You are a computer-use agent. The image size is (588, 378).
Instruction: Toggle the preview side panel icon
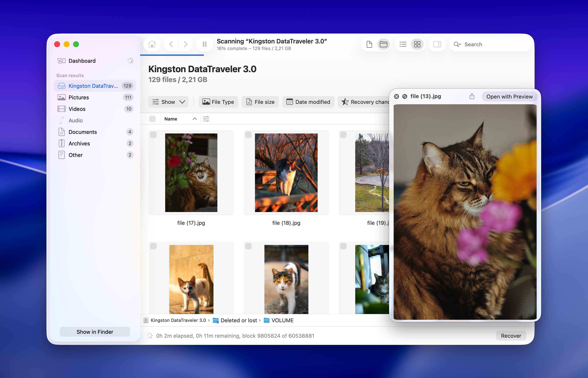[x=437, y=44]
